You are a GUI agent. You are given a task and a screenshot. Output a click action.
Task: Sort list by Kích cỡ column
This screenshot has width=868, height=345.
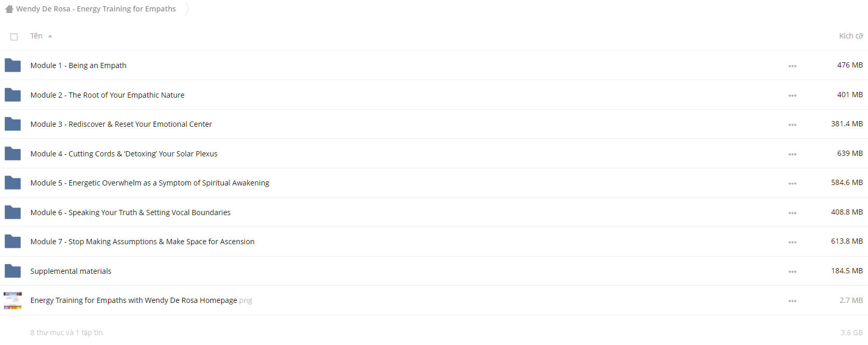click(x=851, y=36)
